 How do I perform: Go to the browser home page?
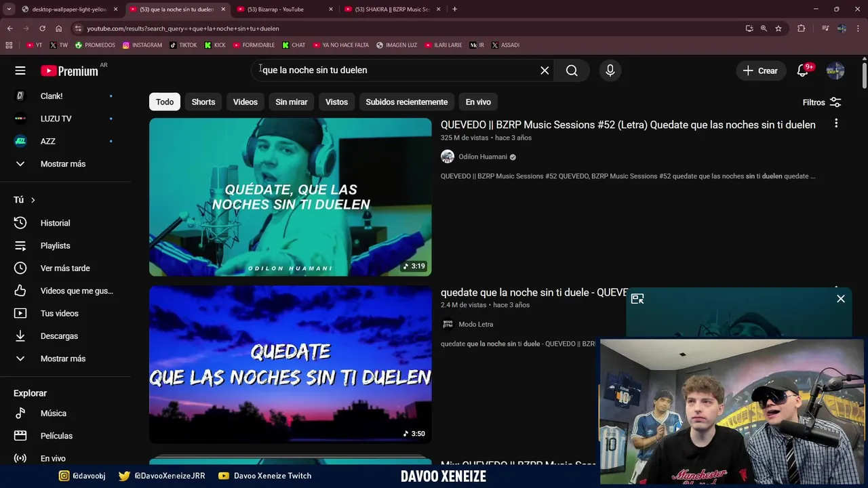(x=58, y=28)
